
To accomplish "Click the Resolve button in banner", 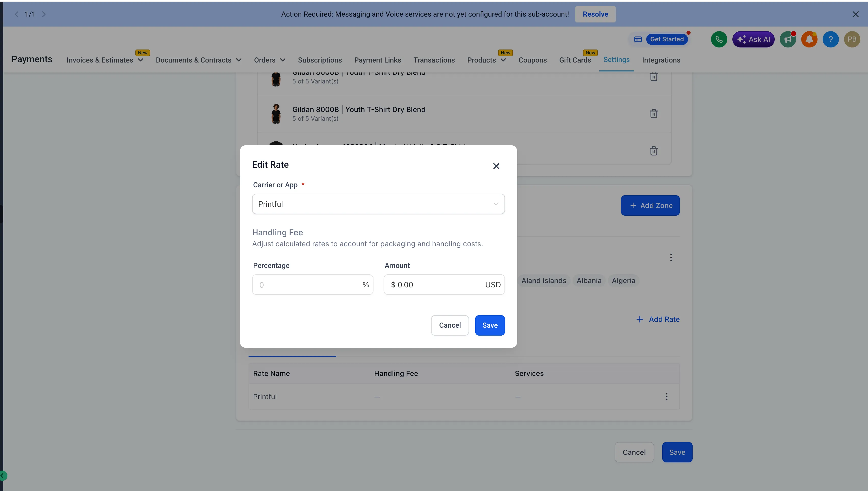I will [x=595, y=14].
